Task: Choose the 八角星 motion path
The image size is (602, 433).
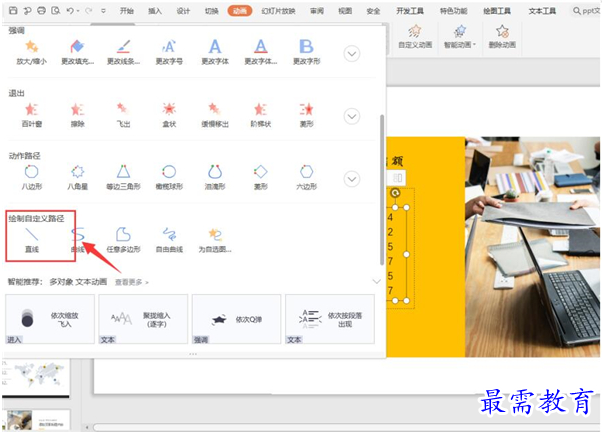Action: coord(77,177)
